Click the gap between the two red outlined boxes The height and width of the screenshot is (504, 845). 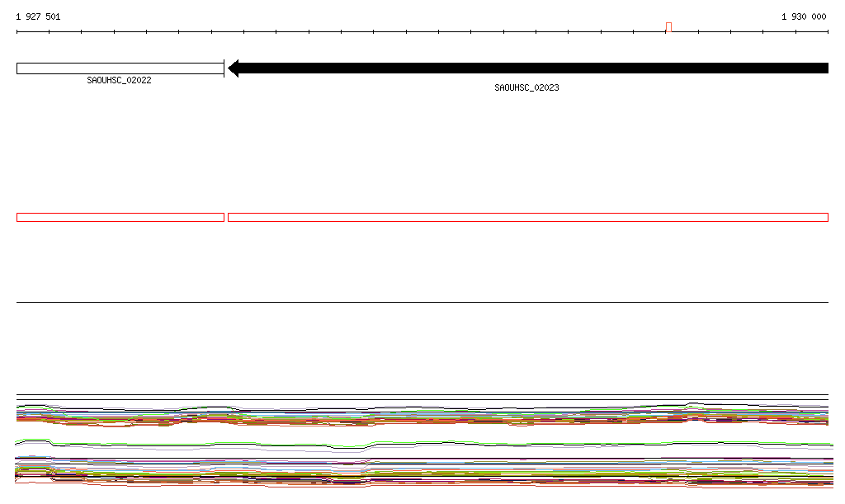(226, 217)
